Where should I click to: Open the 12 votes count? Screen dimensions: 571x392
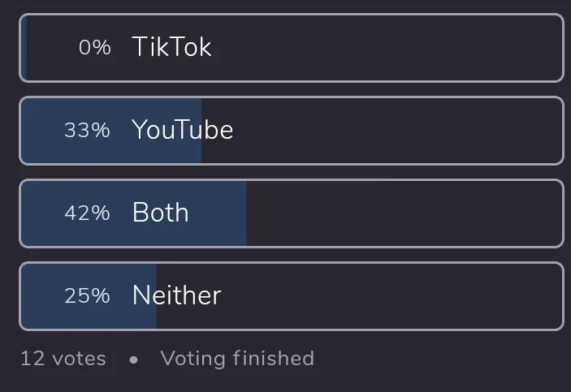point(63,359)
